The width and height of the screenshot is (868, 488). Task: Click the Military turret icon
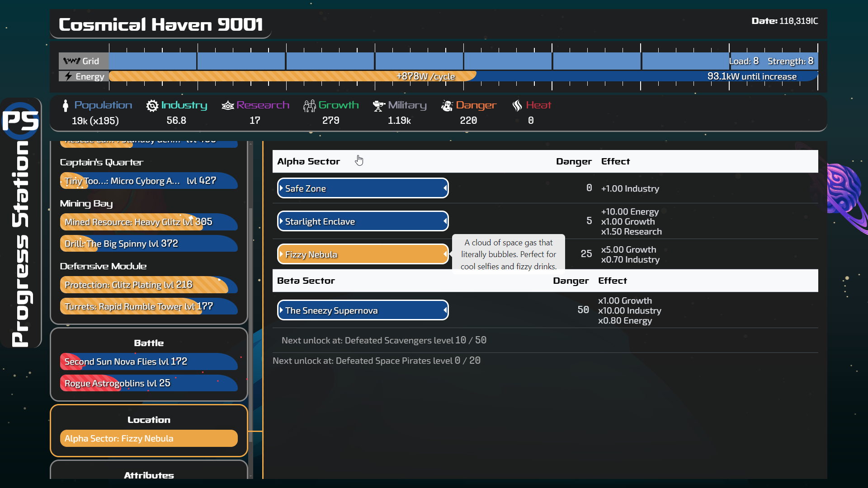[x=378, y=105]
